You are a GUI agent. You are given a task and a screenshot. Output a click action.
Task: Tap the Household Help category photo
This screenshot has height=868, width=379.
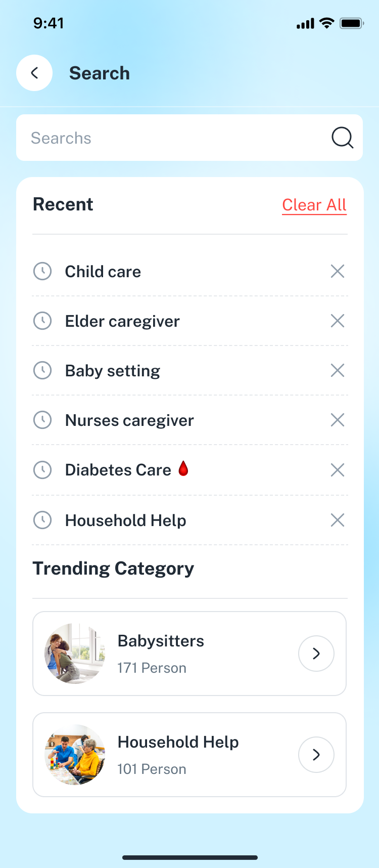75,755
